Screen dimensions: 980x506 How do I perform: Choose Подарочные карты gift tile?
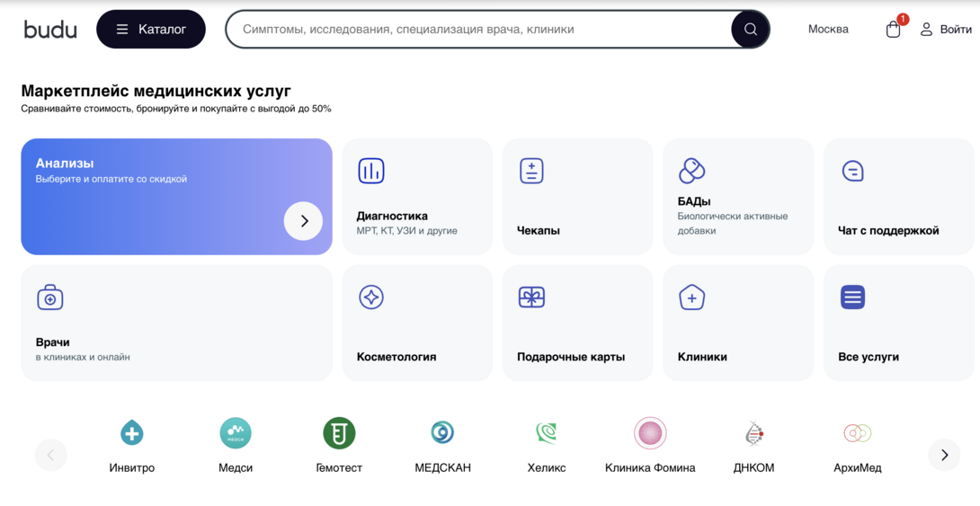tap(577, 323)
